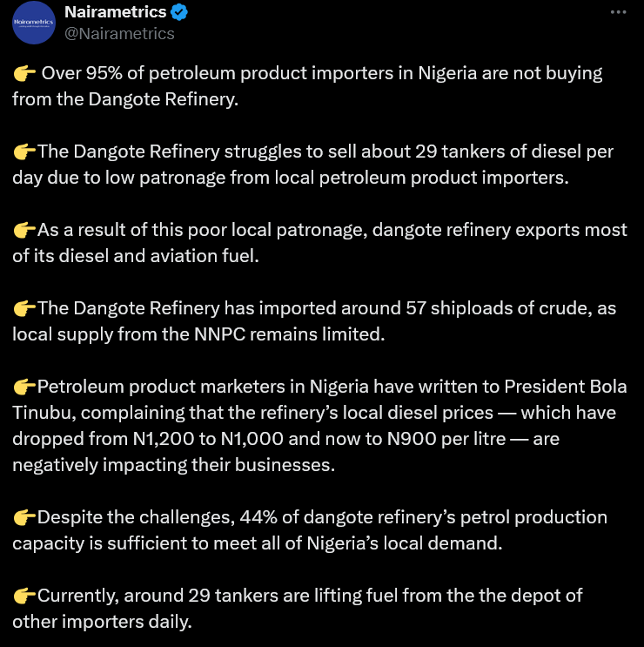Click the pointing emoji before 'Over 95%'

point(23,73)
